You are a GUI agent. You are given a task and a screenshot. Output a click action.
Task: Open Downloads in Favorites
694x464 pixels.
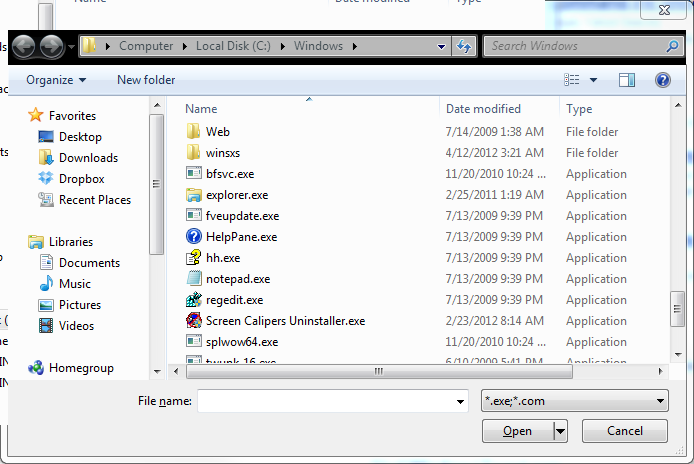pos(89,158)
